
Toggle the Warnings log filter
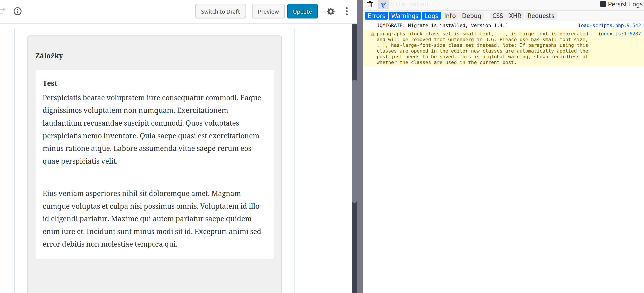[404, 16]
